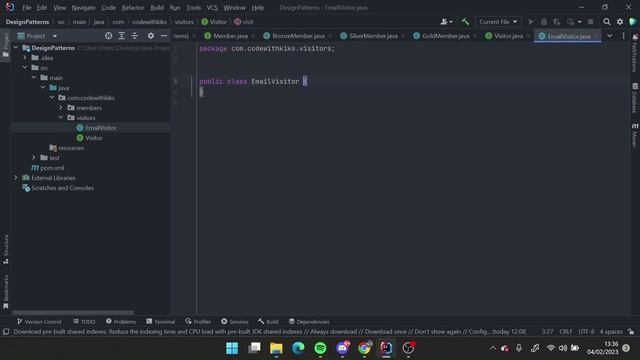This screenshot has height=360, width=640.
Task: Open the Current File run configuration dropdown
Action: [498, 22]
